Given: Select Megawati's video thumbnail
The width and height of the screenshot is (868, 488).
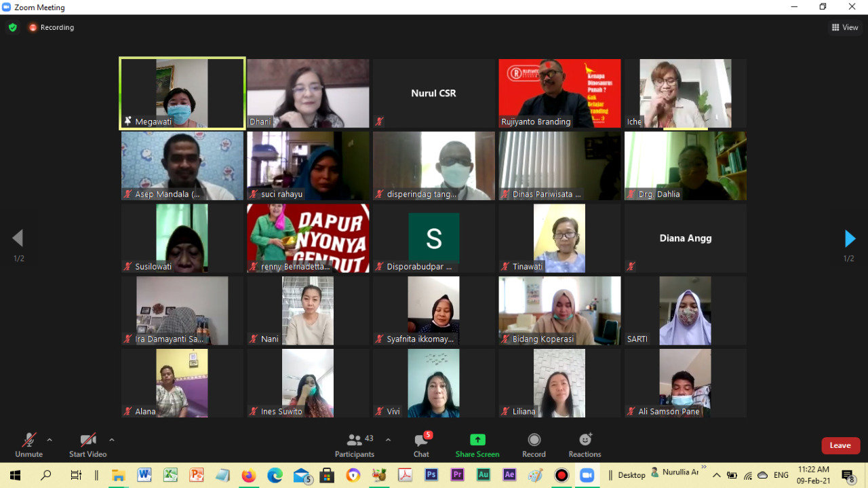Looking at the screenshot, I should [182, 93].
